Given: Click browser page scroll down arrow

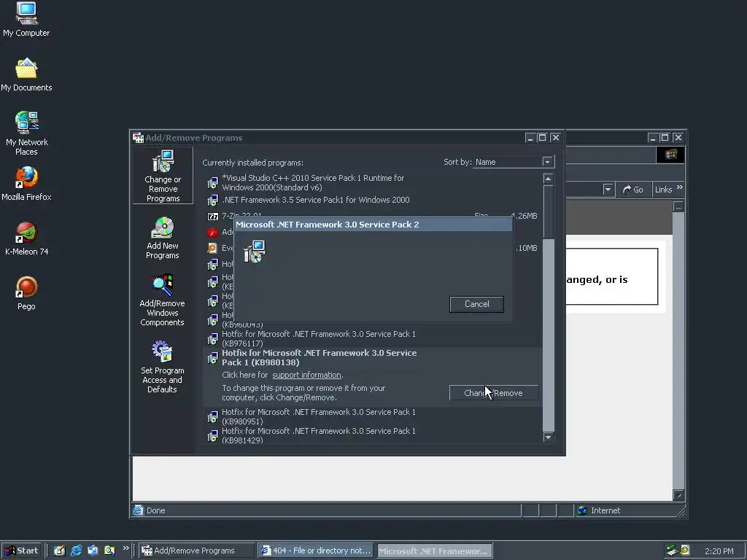Looking at the screenshot, I should pos(678,495).
